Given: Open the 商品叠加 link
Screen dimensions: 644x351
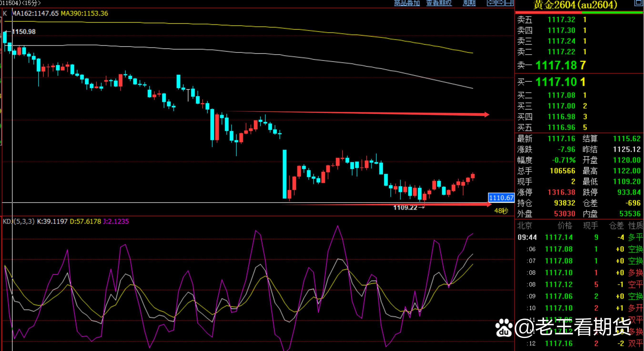Looking at the screenshot, I should tap(407, 3).
